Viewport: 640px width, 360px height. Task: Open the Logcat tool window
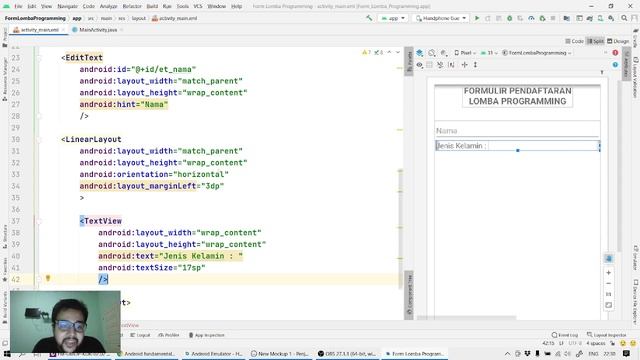140,335
